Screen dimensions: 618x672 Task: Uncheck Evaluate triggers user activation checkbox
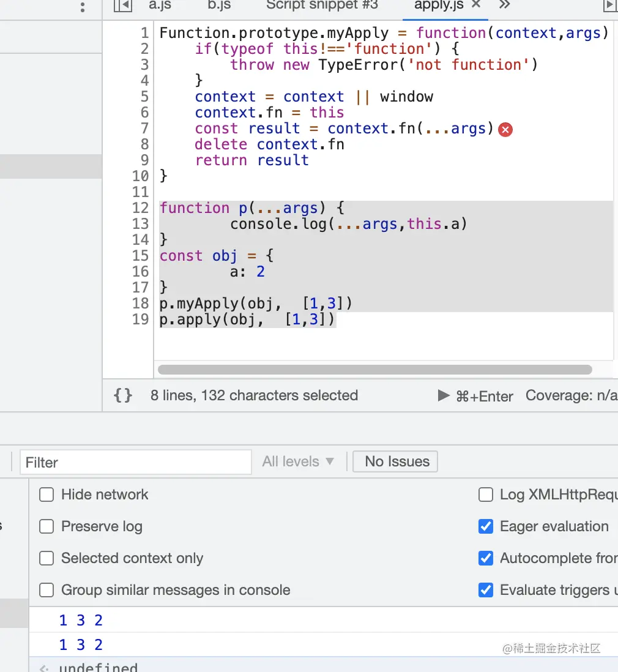(x=486, y=590)
